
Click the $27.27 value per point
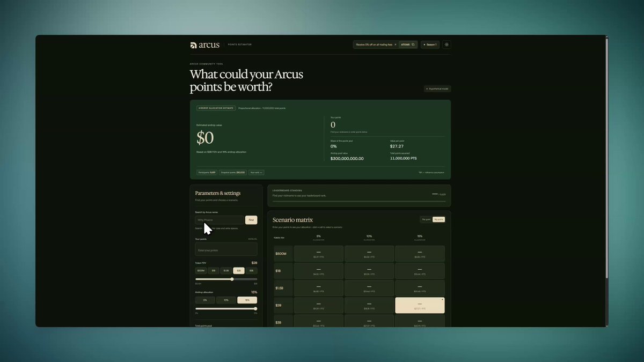397,146
